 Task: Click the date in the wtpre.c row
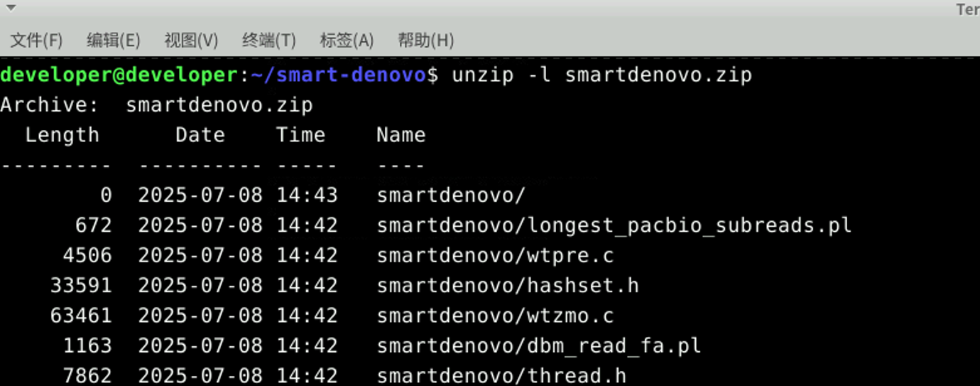pyautogui.click(x=200, y=255)
